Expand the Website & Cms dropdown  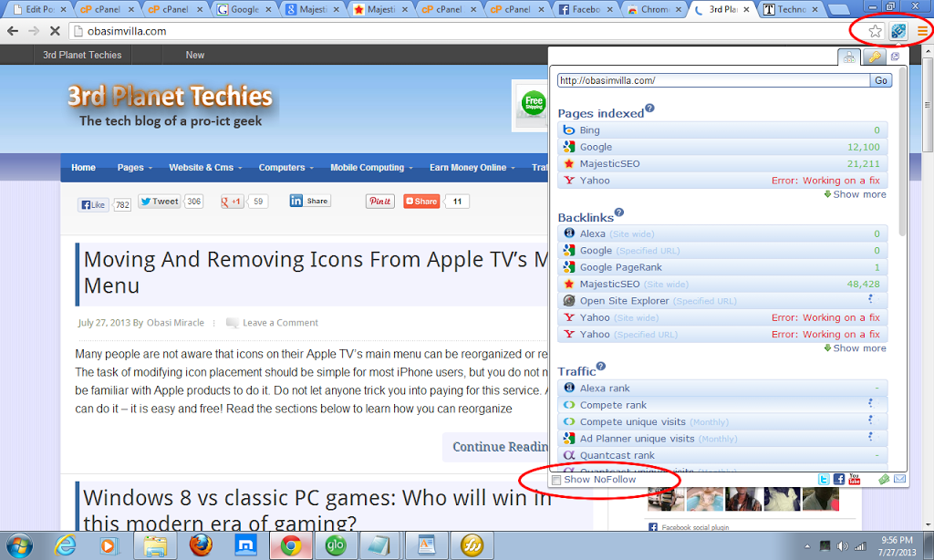[205, 168]
